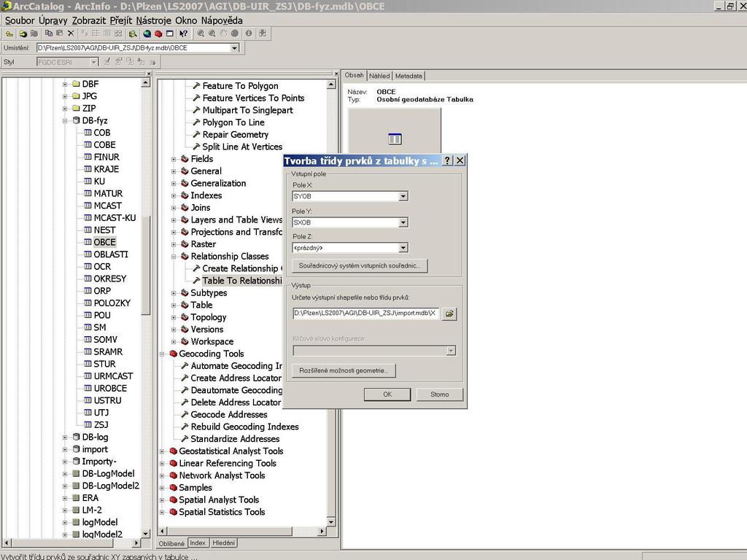Select the Zoom In magnifier tool
The width and height of the screenshot is (747, 560).
coord(201,34)
